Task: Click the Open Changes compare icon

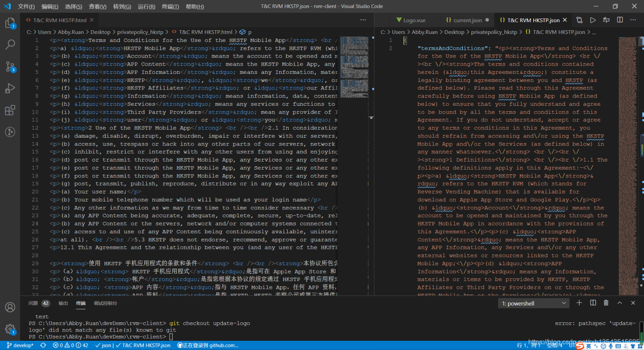Action: [579, 20]
